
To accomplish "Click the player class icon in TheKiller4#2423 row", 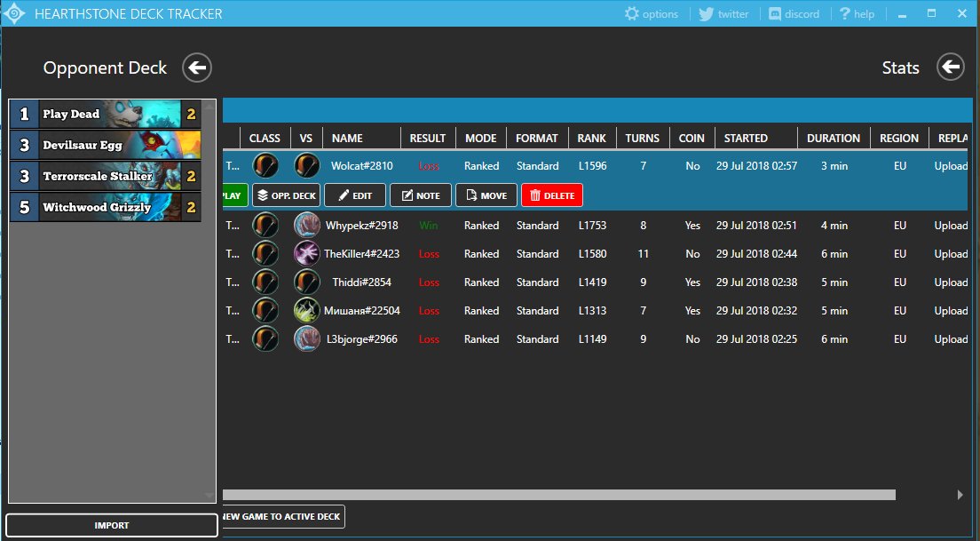I will [265, 254].
